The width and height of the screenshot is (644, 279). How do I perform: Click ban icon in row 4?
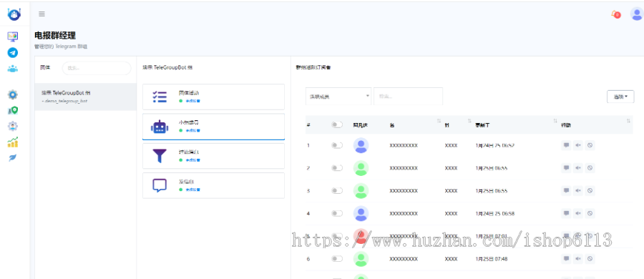tap(590, 213)
